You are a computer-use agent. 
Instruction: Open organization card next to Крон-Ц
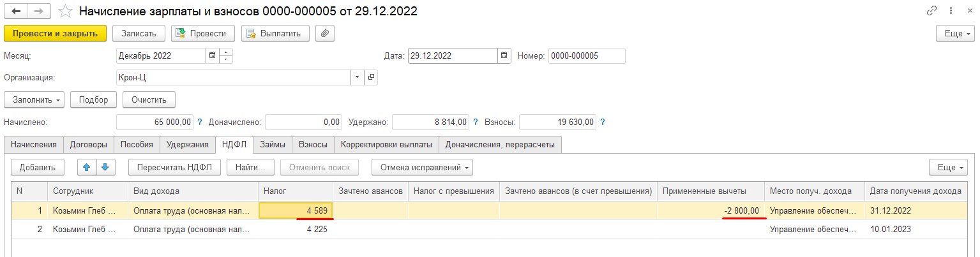coord(370,77)
